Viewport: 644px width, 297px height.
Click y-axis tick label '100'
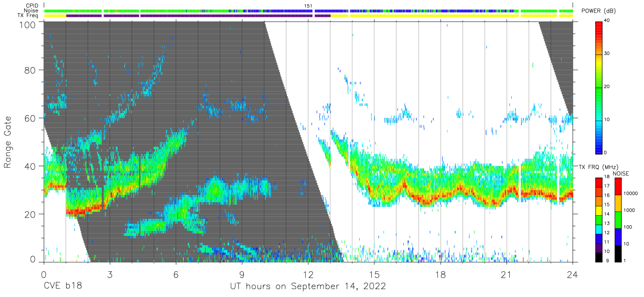(27, 24)
